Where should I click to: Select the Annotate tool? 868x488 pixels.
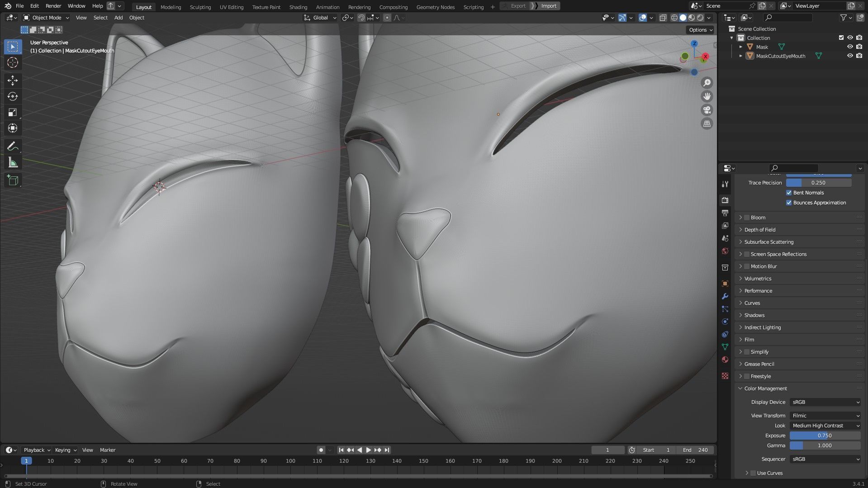tap(13, 146)
